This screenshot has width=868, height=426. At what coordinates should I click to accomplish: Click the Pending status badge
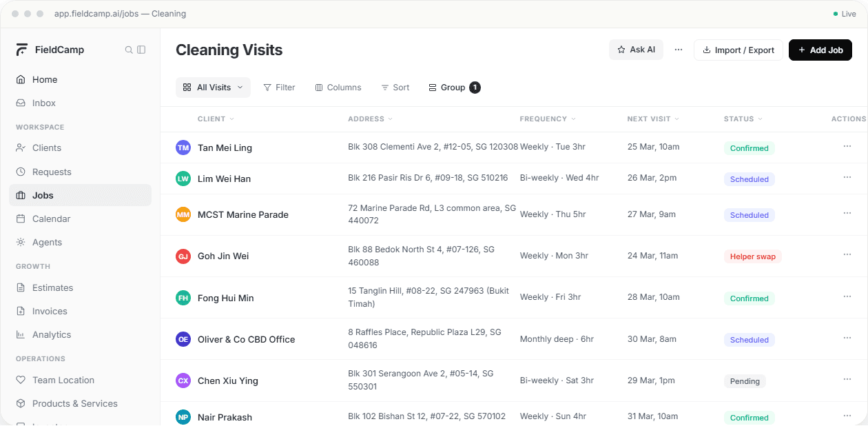[x=745, y=381]
